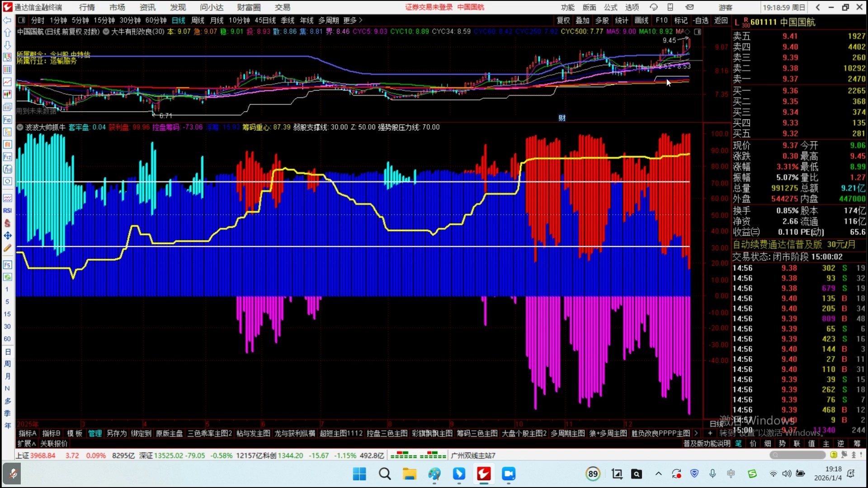Click the four-arrow move icon in sidebar
The image size is (868, 488).
7,235
